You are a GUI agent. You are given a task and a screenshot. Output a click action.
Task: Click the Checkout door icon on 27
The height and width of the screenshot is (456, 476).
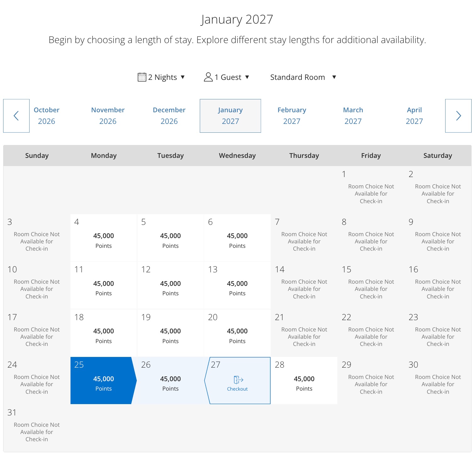238,380
